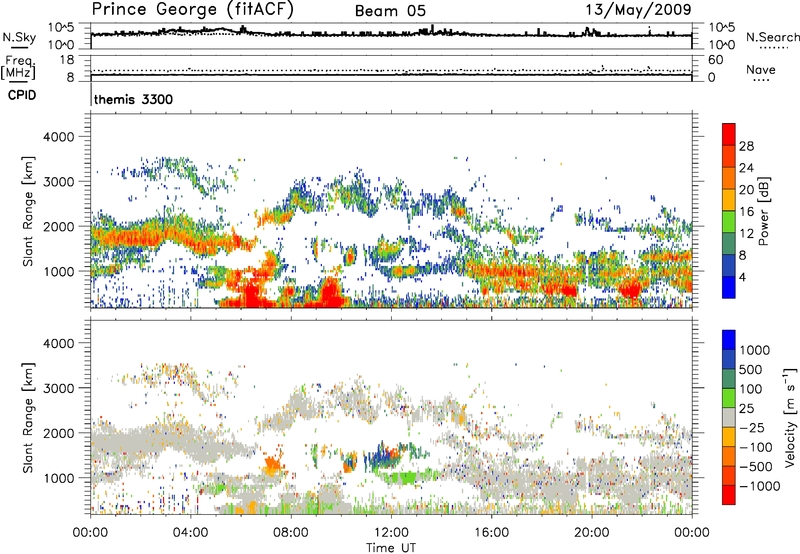
Task: Click the '16' tick on Power colorbar
Action: (746, 212)
